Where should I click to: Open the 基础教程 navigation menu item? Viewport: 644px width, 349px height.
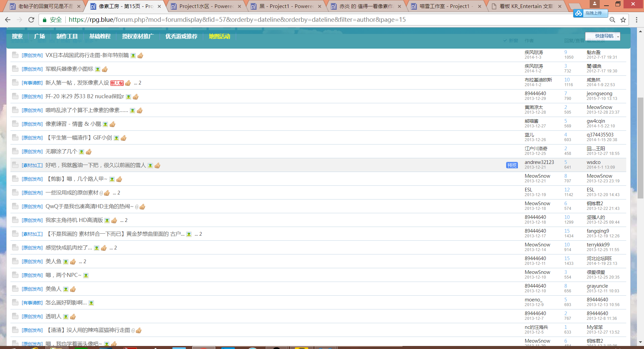coord(100,36)
